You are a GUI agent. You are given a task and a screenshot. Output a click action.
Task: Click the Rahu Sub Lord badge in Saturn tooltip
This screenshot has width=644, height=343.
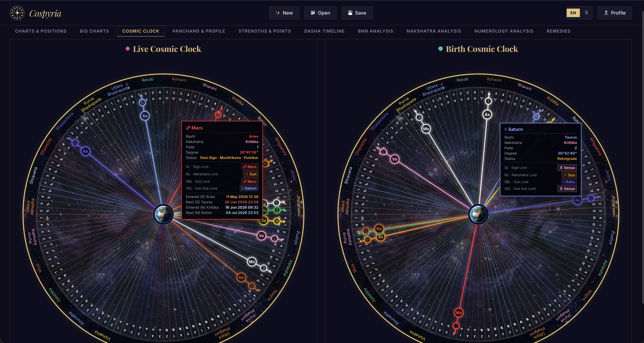point(569,182)
